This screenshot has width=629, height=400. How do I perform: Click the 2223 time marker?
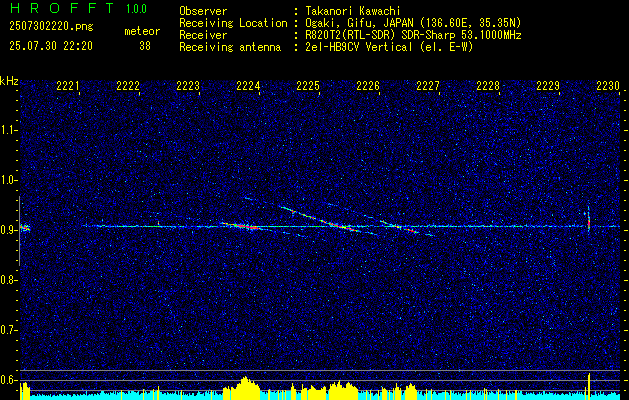point(188,86)
